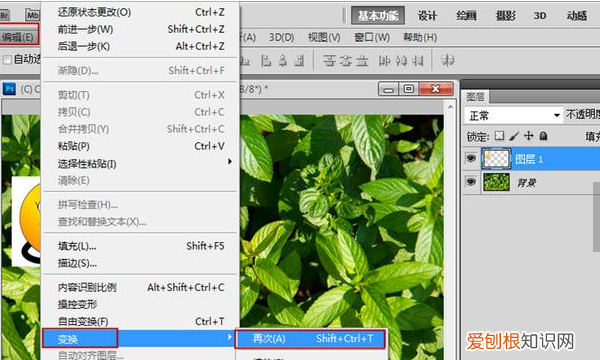This screenshot has height=360, width=600.
Task: Click the greyed 剪切(T) entry
Action: (140, 95)
